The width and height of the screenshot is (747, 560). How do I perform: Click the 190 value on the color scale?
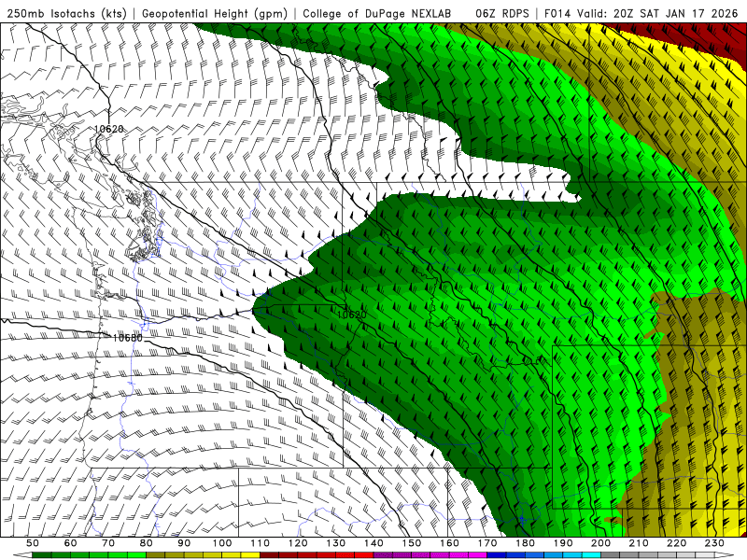click(563, 543)
